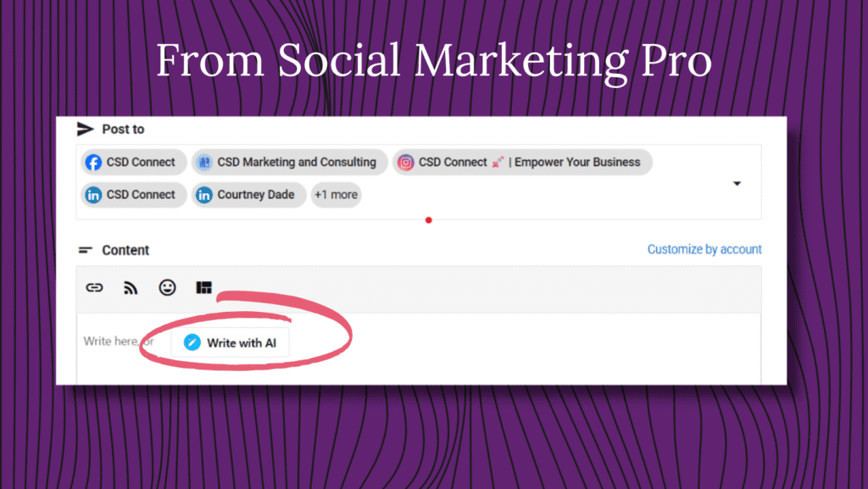Open the RSS feed icon in Content toolbar
This screenshot has width=868, height=489.
[x=131, y=288]
